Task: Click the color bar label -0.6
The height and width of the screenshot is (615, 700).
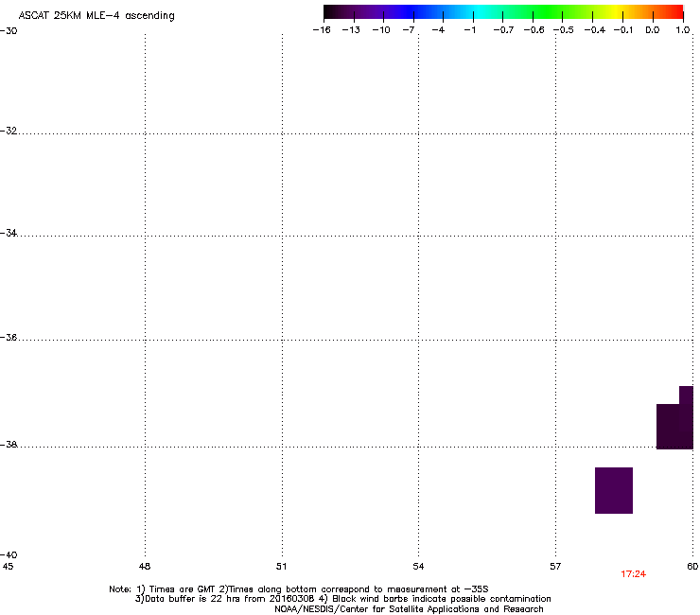Action: [x=534, y=30]
